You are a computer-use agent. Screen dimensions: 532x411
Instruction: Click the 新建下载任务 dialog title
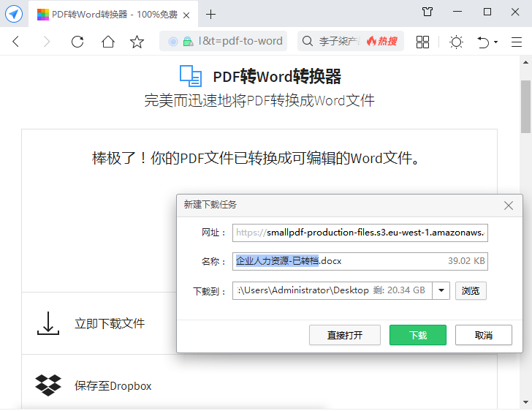click(x=210, y=205)
